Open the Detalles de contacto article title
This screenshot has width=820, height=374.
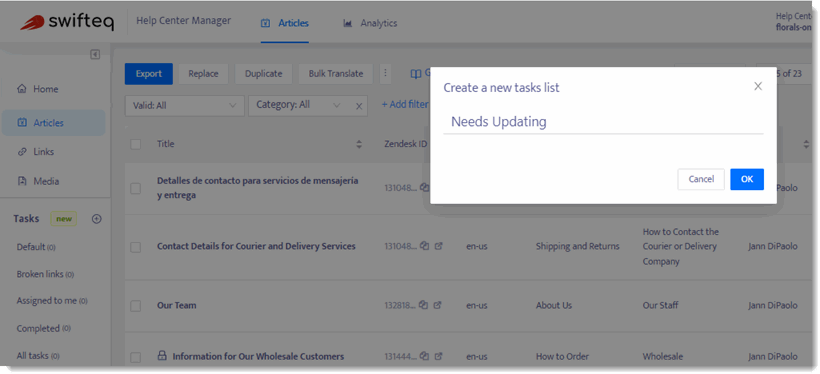[x=258, y=188]
